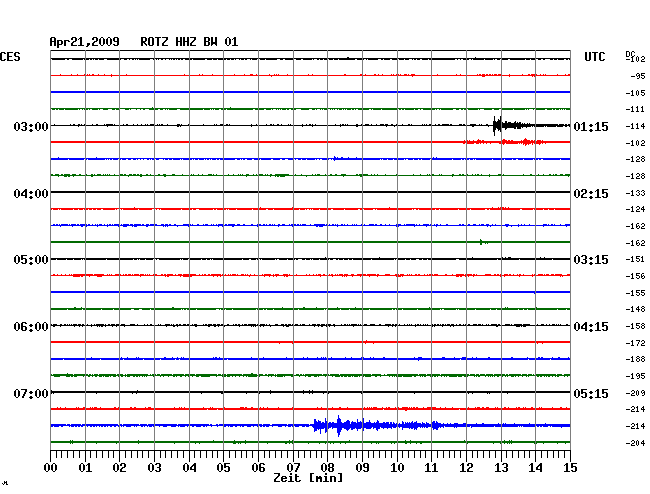Click DC offset value -148
This screenshot has height=494, width=650.
[x=635, y=309]
